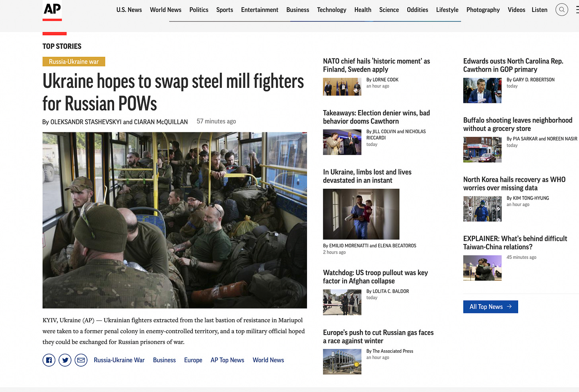Go to the Sports section
579x392 pixels.
[225, 10]
